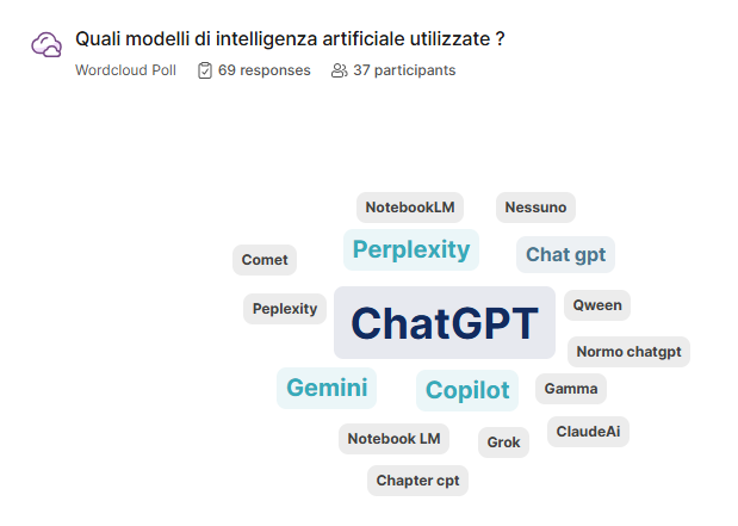The height and width of the screenshot is (526, 738).
Task: Click the NotebookLM word tag
Action: (410, 207)
